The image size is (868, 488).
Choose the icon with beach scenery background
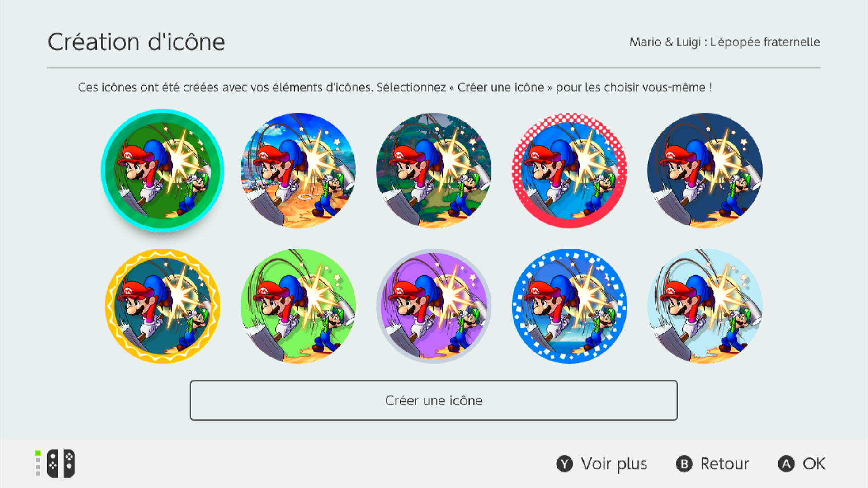(298, 171)
